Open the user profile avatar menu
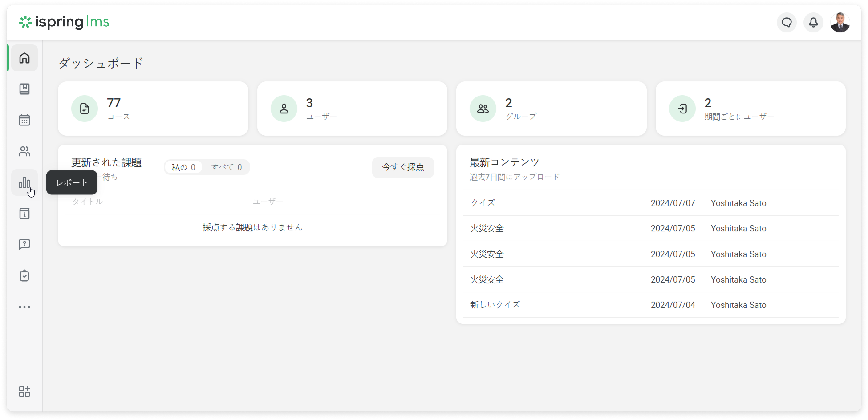The height and width of the screenshot is (420, 868). coord(840,22)
